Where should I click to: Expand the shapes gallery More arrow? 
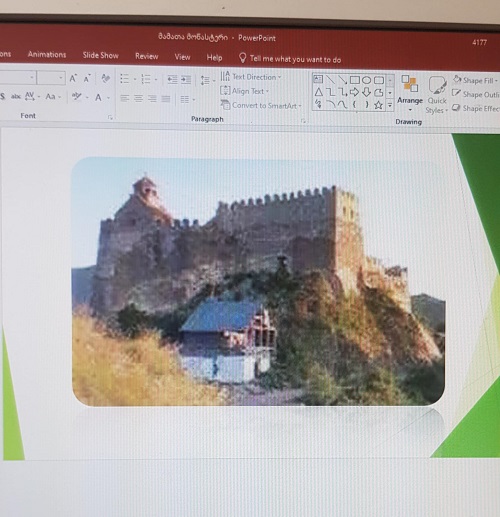coord(390,106)
